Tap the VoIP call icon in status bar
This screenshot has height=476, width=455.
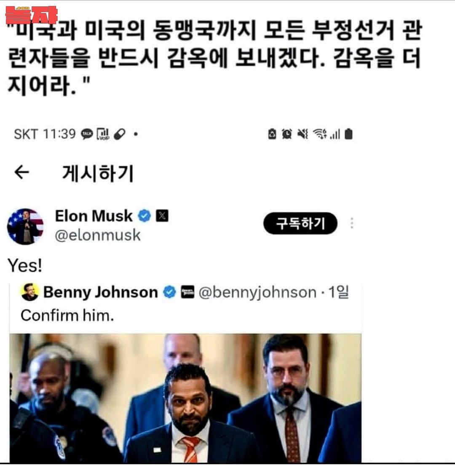coord(103,134)
